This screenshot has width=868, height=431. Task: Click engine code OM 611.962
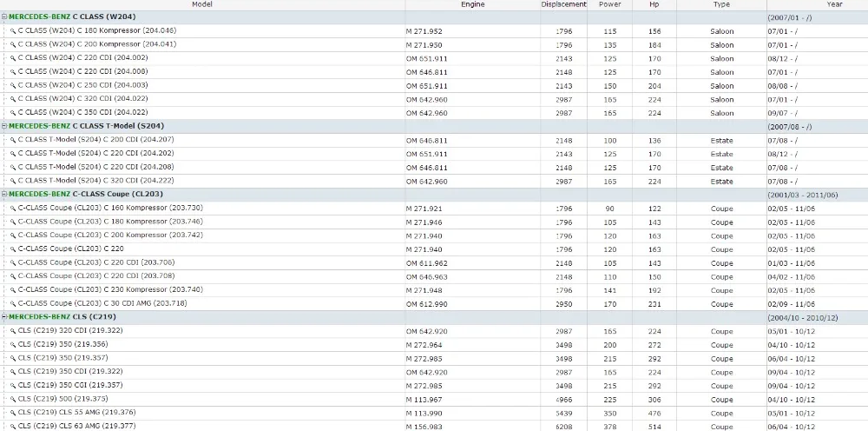click(x=427, y=263)
